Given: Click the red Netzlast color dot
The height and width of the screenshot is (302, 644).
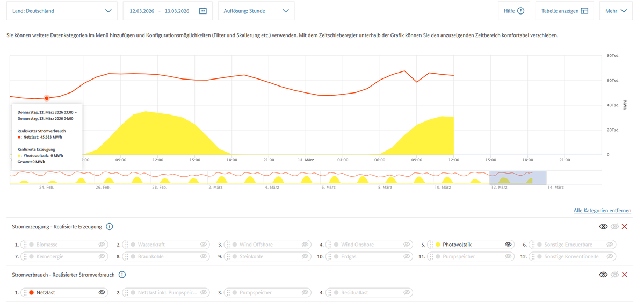Looking at the screenshot, I should pyautogui.click(x=31, y=292).
